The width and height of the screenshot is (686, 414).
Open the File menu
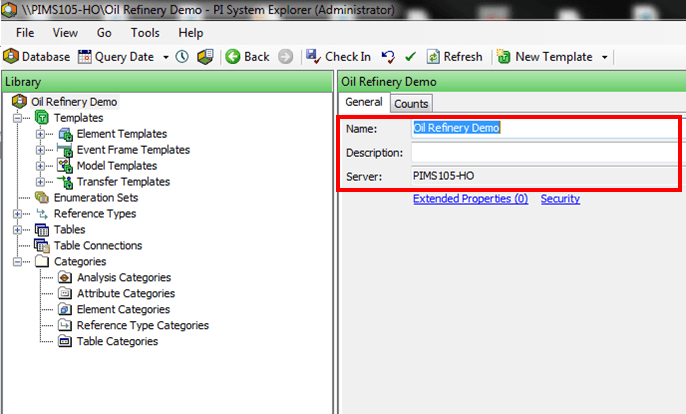[x=25, y=33]
